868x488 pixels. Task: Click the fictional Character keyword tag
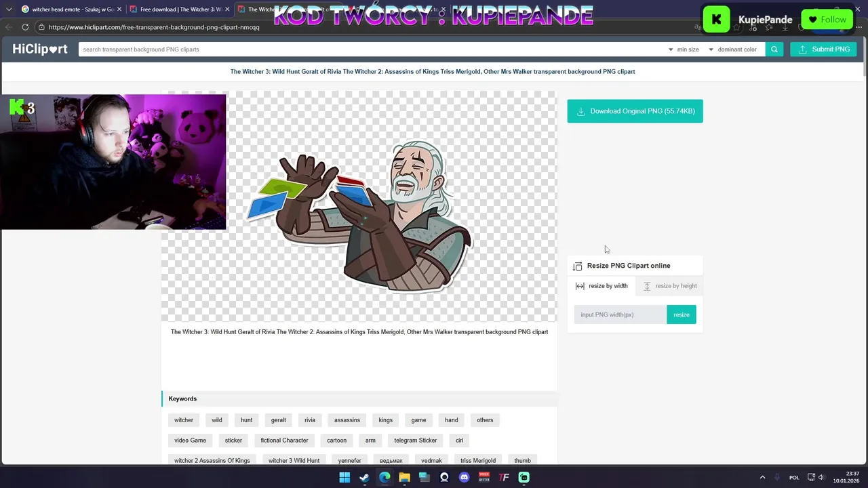pos(285,441)
